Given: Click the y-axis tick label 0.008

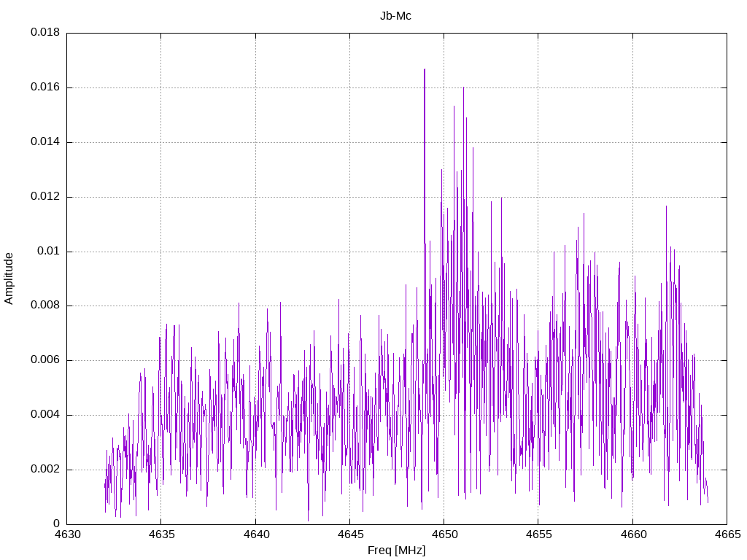Looking at the screenshot, I should pyautogui.click(x=45, y=306).
